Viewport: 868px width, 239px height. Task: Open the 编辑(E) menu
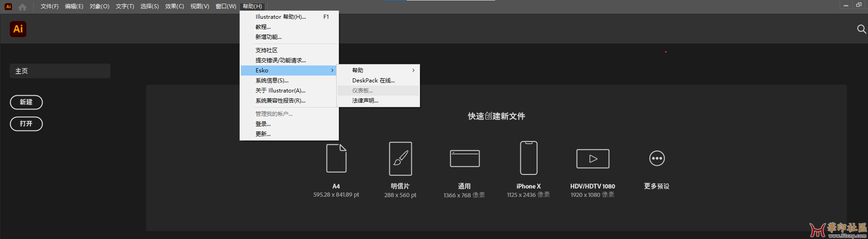pyautogui.click(x=74, y=6)
